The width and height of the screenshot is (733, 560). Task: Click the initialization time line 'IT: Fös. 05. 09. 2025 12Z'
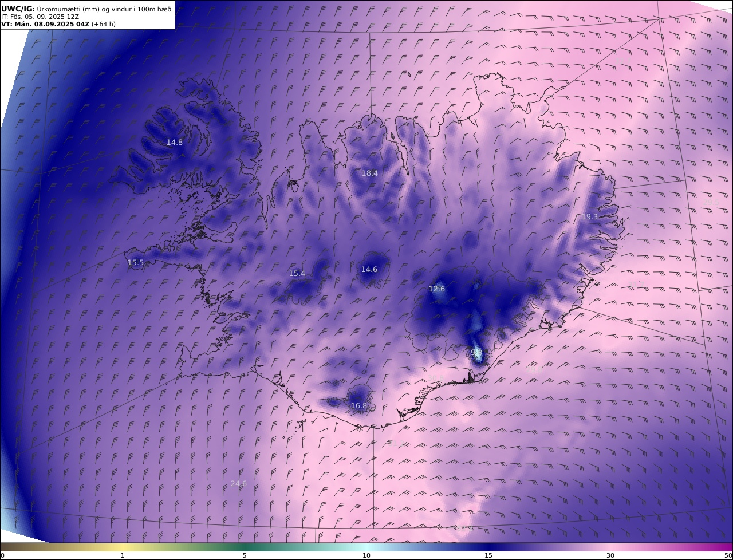pos(39,17)
